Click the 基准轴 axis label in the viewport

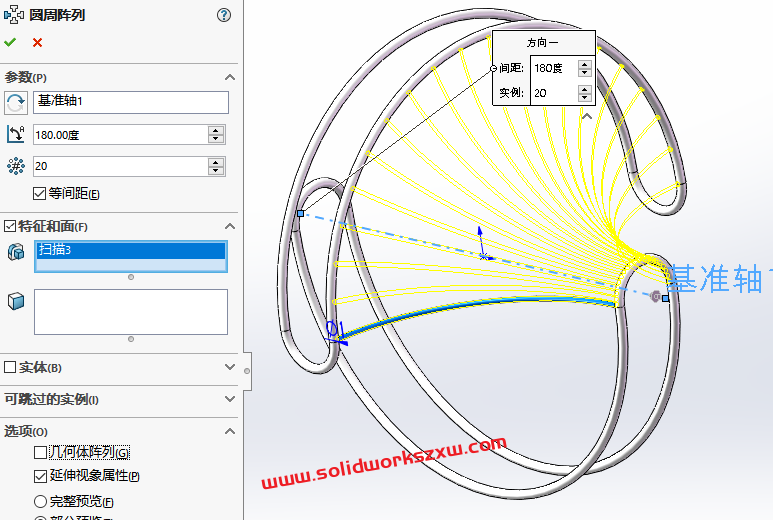[721, 279]
